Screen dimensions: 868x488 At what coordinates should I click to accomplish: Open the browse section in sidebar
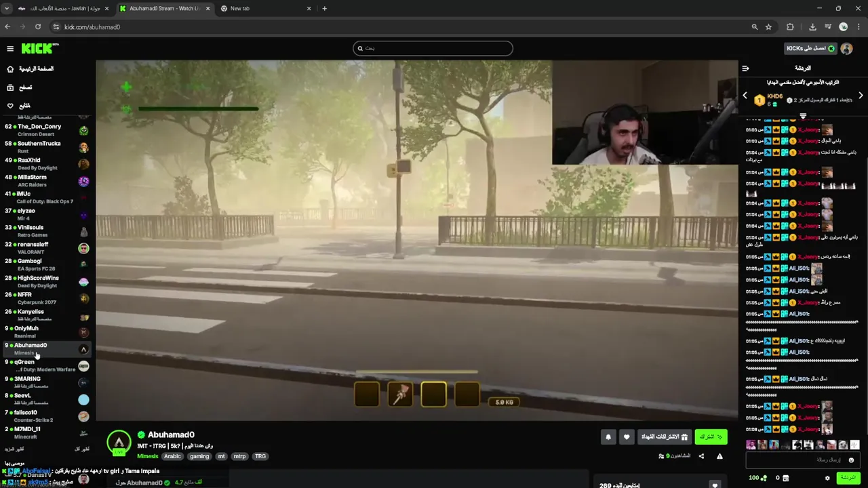pos(20,87)
